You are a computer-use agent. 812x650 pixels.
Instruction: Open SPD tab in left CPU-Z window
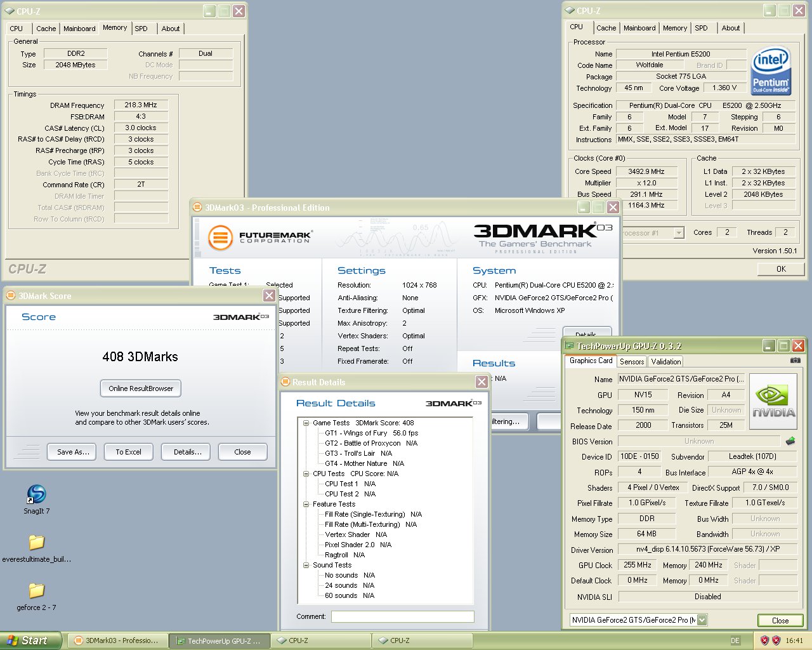click(141, 29)
